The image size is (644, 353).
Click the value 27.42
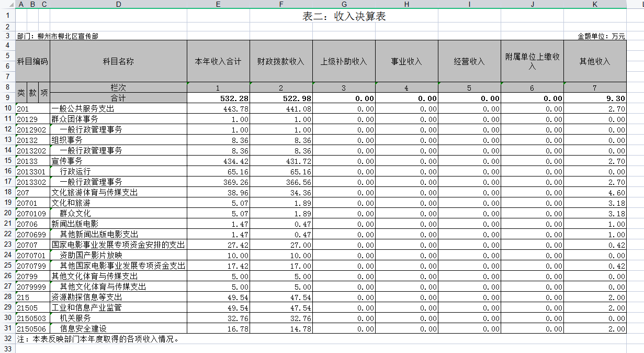[218, 245]
